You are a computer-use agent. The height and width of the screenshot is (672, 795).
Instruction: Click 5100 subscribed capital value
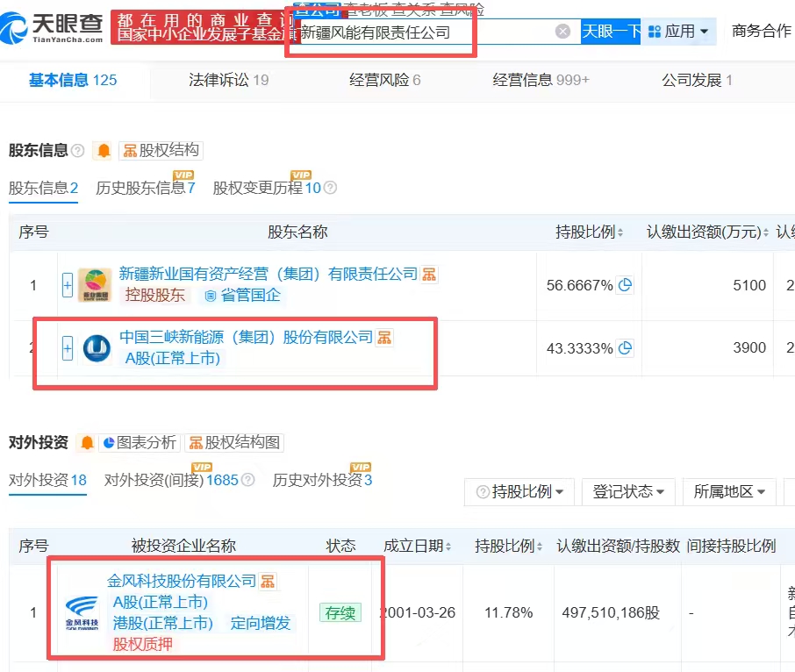(748, 285)
